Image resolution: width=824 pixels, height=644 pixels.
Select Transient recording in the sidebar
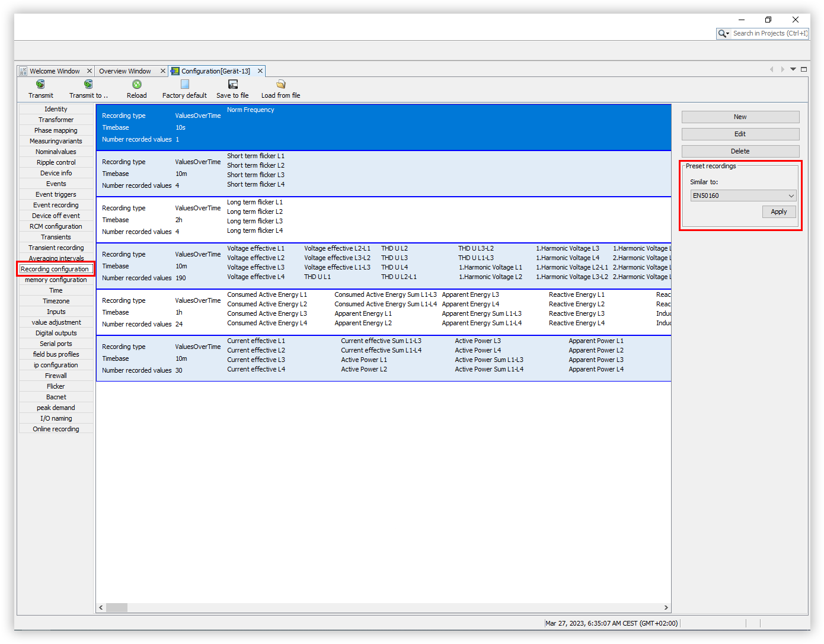tap(56, 248)
